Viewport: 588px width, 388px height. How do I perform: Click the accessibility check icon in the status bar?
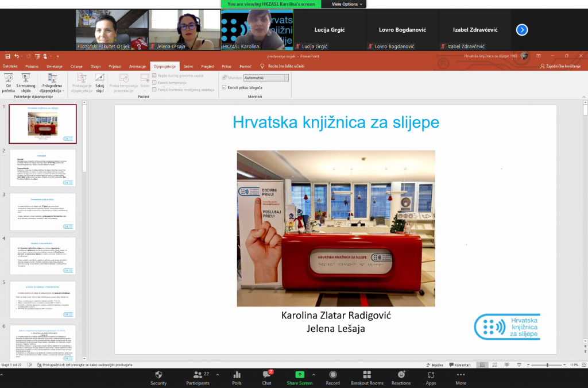pos(39,365)
